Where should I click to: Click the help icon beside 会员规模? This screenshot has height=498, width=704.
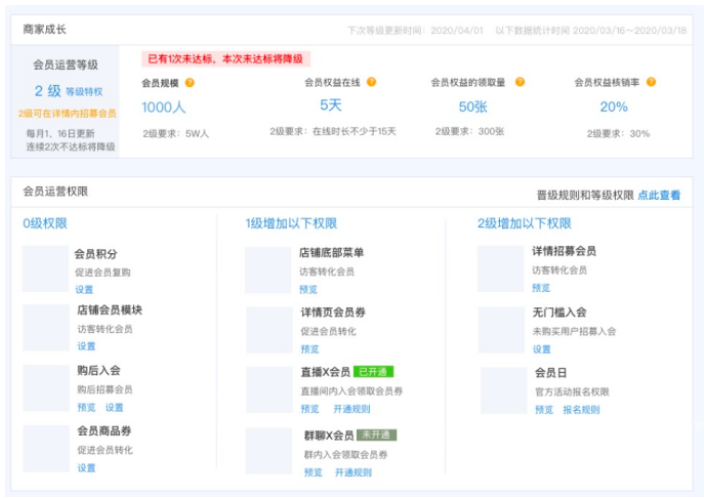pos(189,83)
